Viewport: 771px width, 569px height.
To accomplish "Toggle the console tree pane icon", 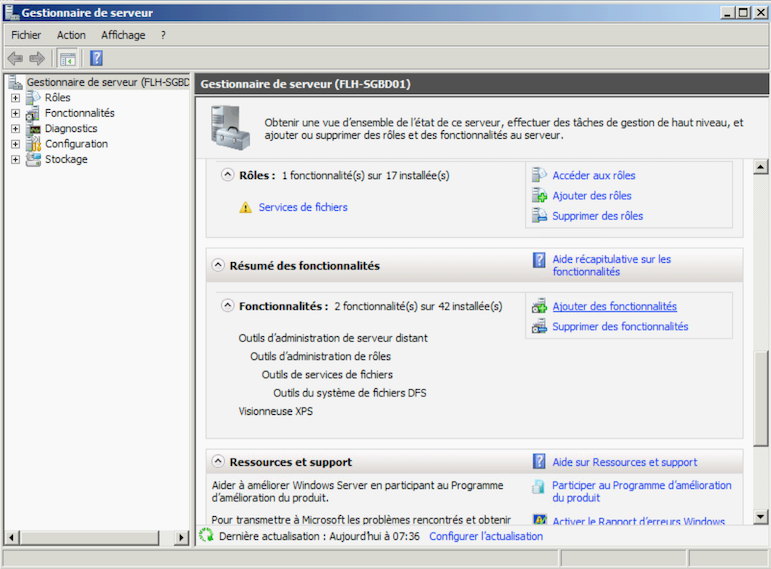I will point(68,59).
